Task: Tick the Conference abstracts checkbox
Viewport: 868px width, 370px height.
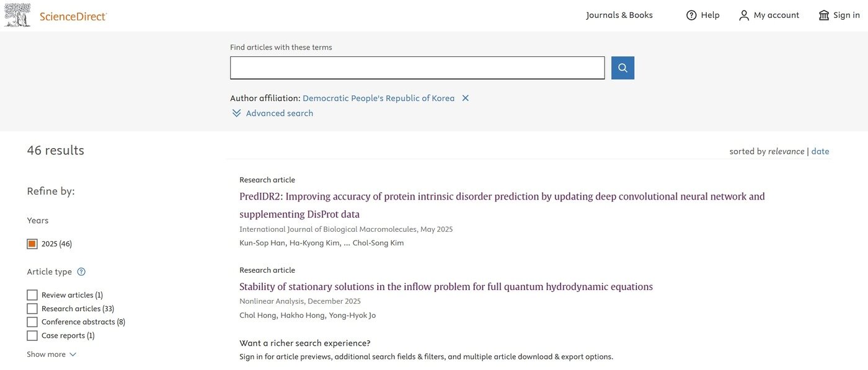Action: (x=32, y=322)
